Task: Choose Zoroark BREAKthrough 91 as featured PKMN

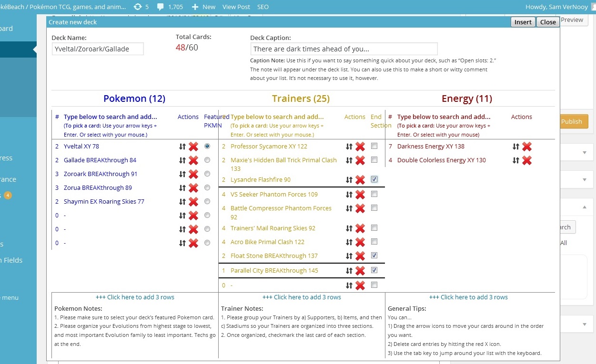Action: 207,174
